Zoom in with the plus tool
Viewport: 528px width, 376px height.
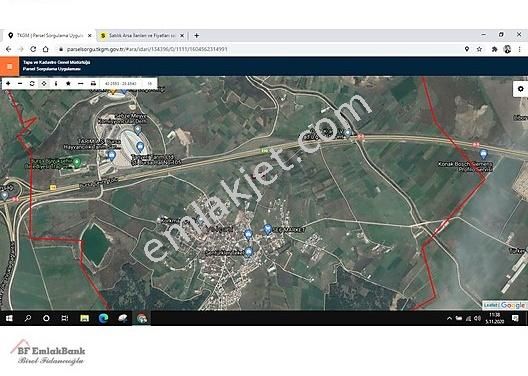pyautogui.click(x=8, y=83)
